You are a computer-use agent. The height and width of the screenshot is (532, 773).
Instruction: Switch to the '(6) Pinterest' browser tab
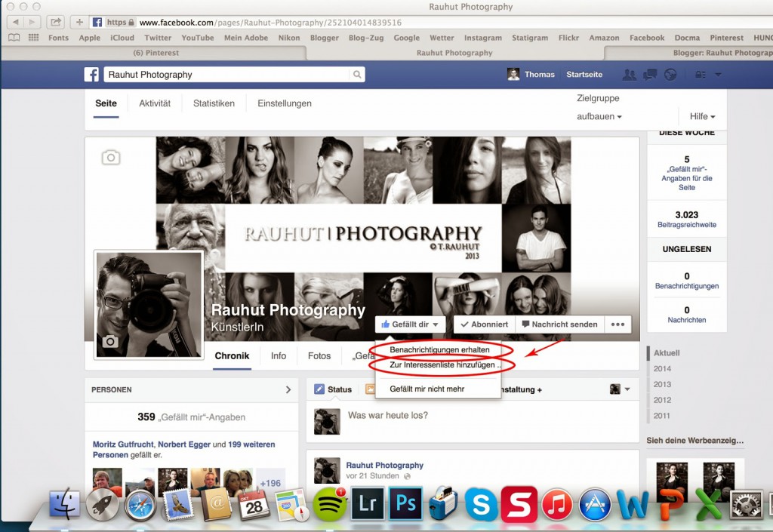tap(156, 53)
